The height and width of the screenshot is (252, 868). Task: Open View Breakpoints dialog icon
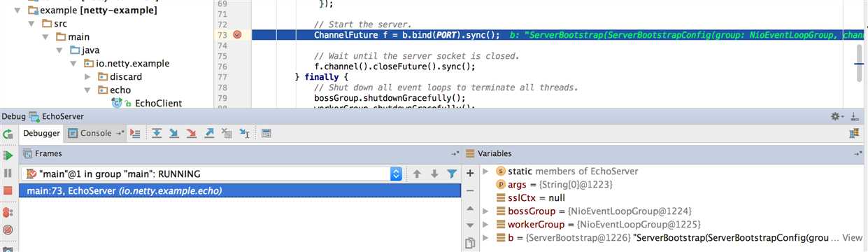coord(8,211)
